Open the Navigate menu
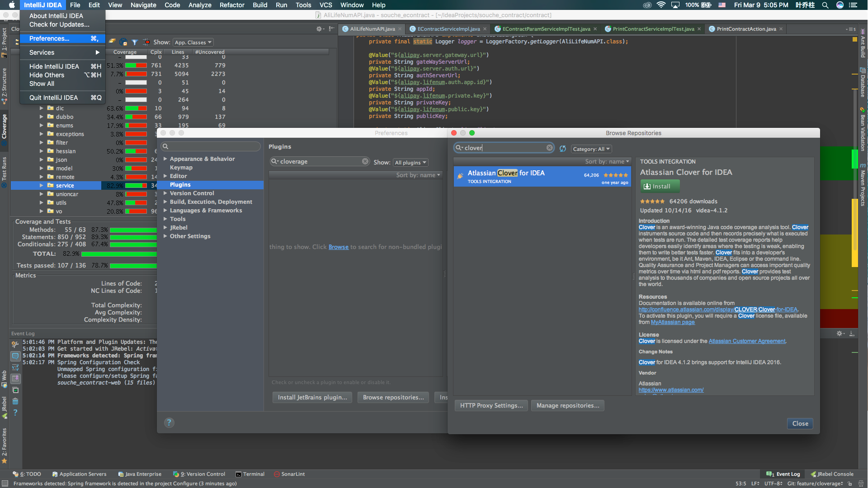Image resolution: width=868 pixels, height=488 pixels. click(x=143, y=5)
